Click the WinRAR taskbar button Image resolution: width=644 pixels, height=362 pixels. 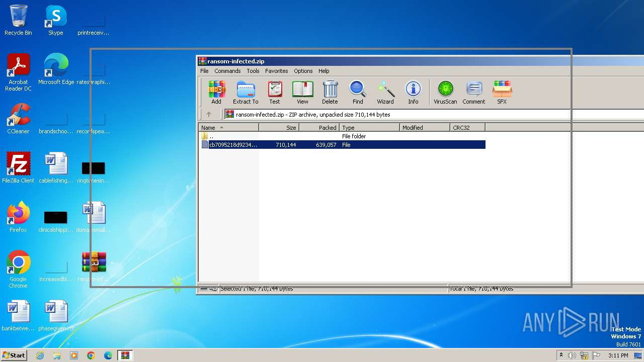click(x=125, y=355)
